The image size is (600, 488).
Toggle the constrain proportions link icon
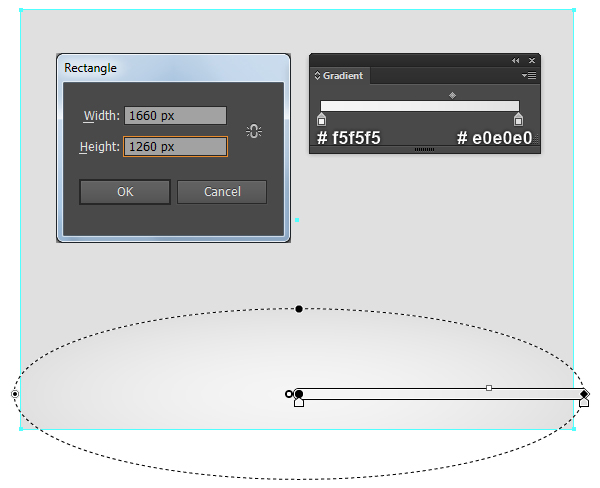coord(254,131)
